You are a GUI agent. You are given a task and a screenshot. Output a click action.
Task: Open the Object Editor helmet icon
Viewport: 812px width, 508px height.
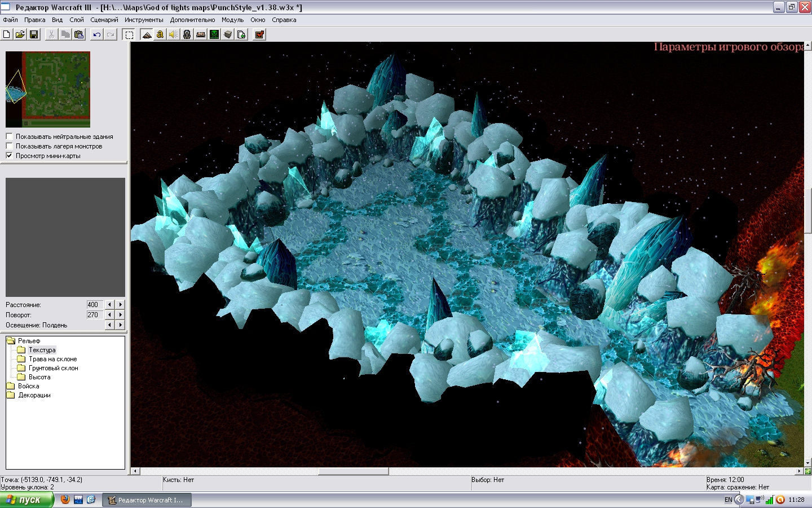187,34
